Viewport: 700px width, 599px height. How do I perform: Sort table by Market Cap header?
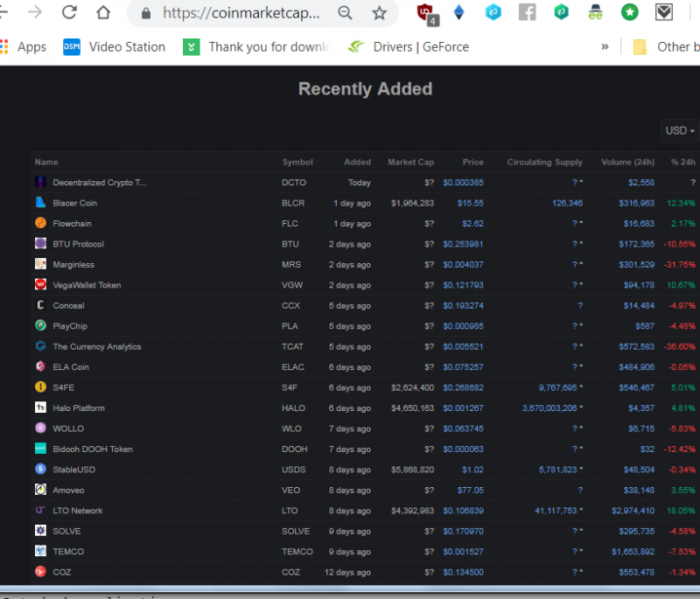pyautogui.click(x=410, y=163)
